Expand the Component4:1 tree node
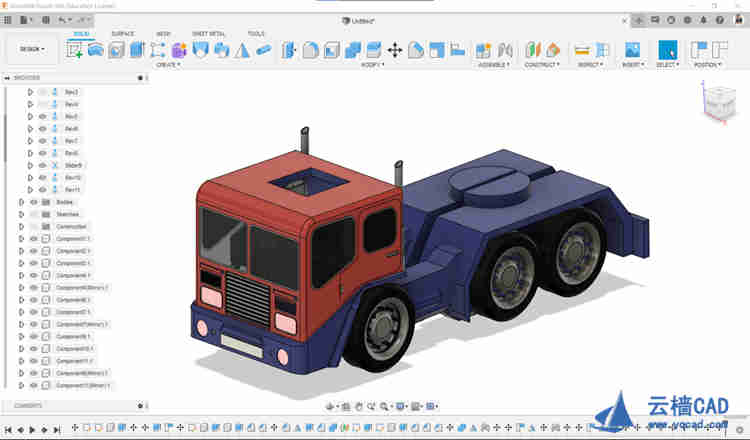The height and width of the screenshot is (440, 750). [21, 275]
